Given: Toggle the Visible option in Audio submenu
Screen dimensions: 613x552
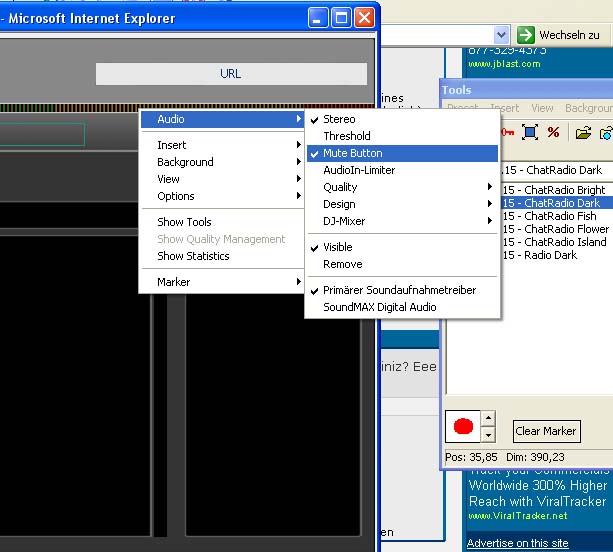Looking at the screenshot, I should click(x=337, y=247).
